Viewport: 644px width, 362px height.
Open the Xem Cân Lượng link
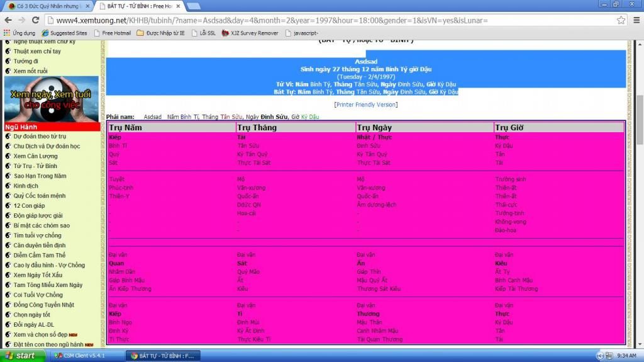click(35, 156)
